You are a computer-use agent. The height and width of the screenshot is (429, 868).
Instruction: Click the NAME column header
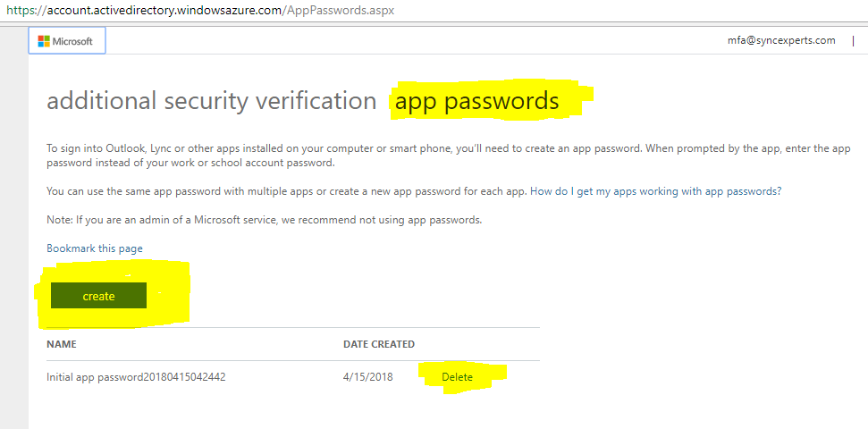coord(62,344)
